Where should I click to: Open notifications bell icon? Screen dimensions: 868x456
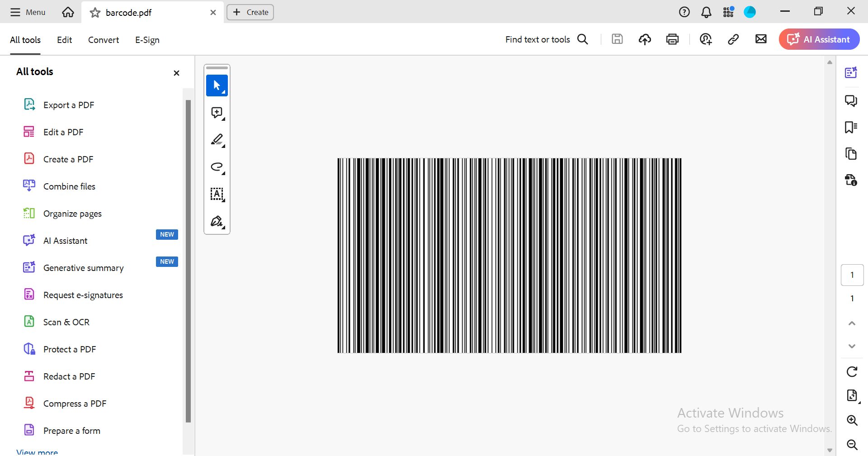click(x=706, y=12)
